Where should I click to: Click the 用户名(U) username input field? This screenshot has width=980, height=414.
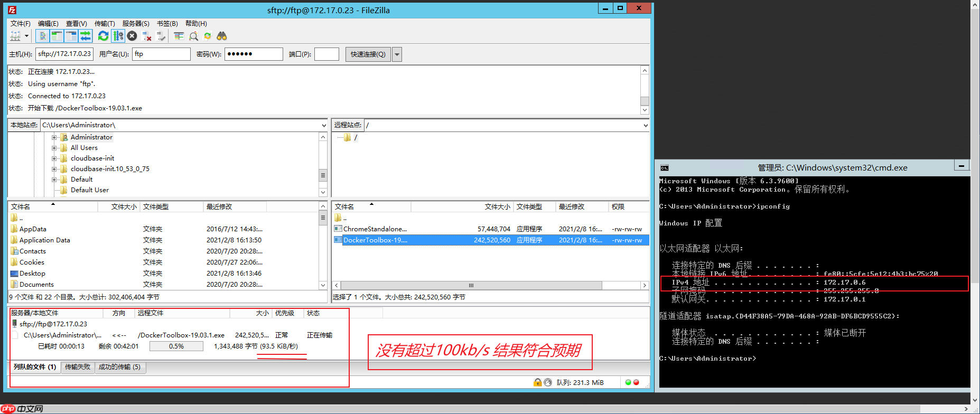tap(161, 54)
